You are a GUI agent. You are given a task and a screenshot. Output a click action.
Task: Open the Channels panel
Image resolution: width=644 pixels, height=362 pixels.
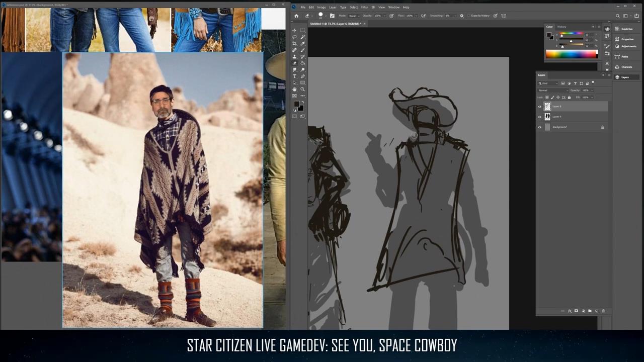pos(626,67)
